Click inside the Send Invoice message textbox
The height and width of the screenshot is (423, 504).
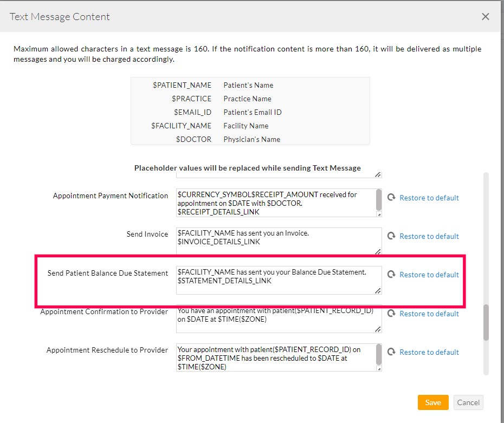(276, 241)
